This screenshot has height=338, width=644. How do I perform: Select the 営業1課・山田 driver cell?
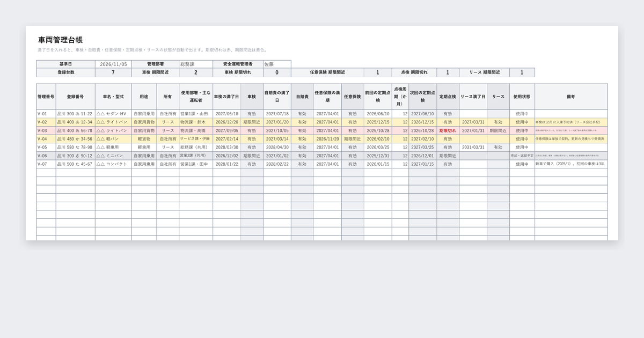pyautogui.click(x=196, y=114)
